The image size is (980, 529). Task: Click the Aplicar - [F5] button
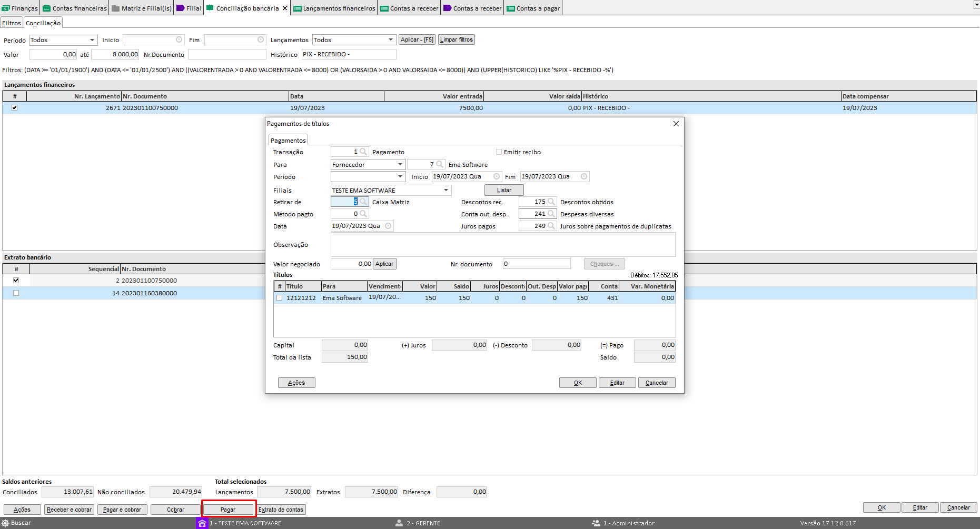(417, 39)
